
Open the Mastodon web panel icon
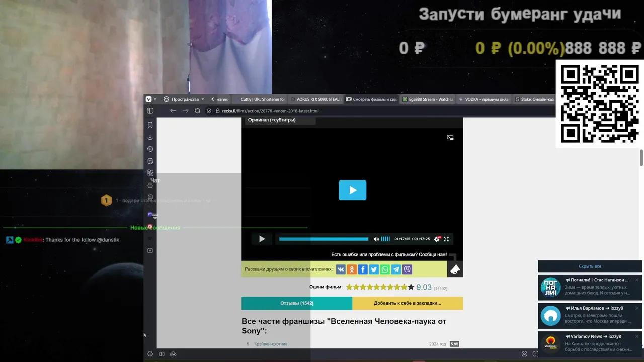[150, 214]
